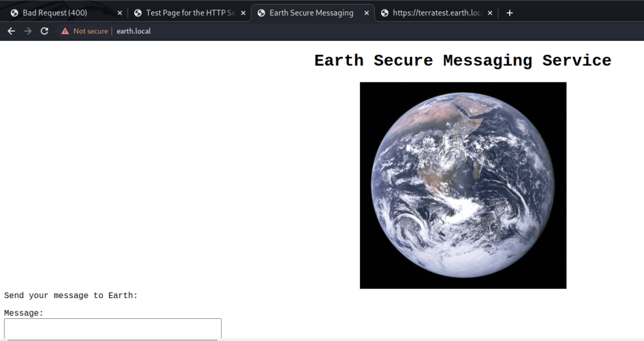Open the https://terratest.earth.local tab
Image resolution: width=644 pixels, height=341 pixels.
[x=436, y=13]
